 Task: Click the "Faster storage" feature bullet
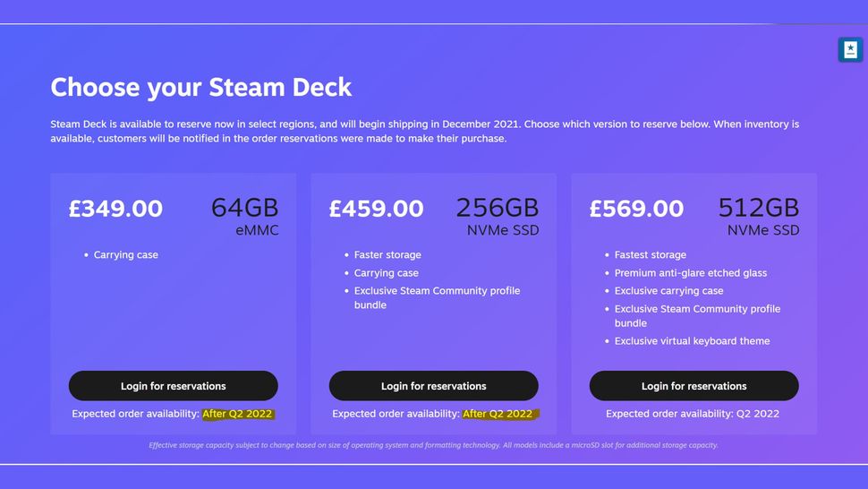pyautogui.click(x=387, y=255)
